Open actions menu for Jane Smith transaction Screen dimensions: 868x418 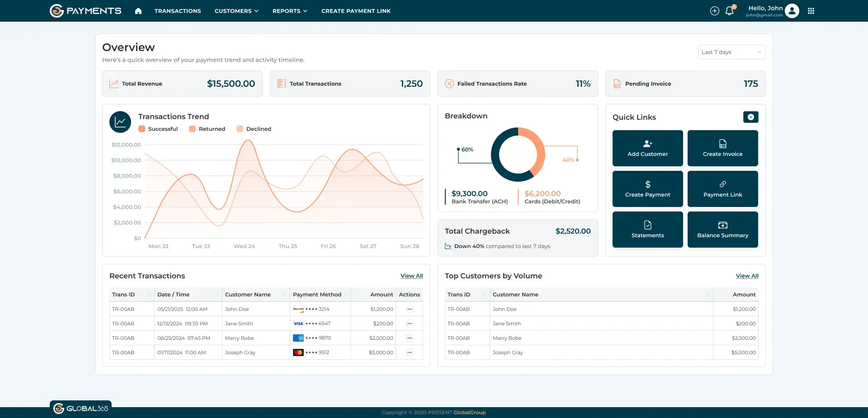(x=409, y=324)
